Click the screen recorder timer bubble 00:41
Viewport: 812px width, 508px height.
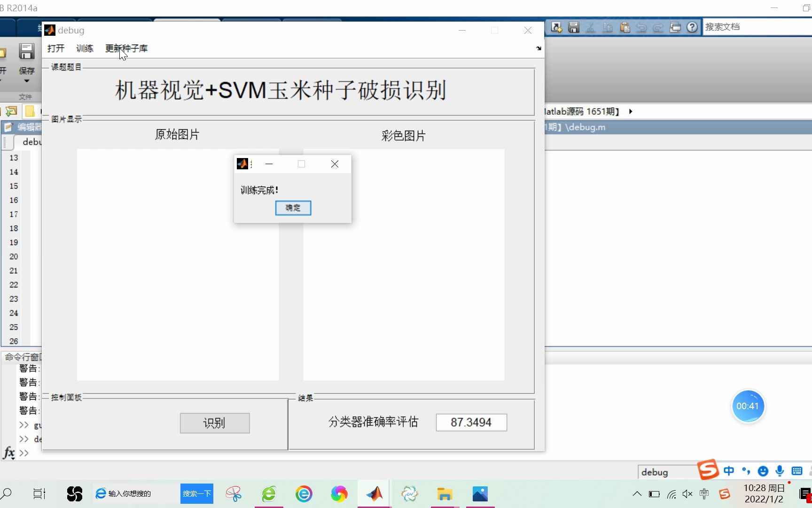pos(748,406)
